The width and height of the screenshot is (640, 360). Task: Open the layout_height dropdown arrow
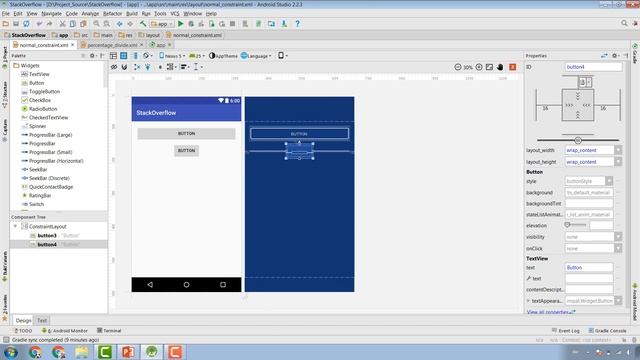[618, 162]
